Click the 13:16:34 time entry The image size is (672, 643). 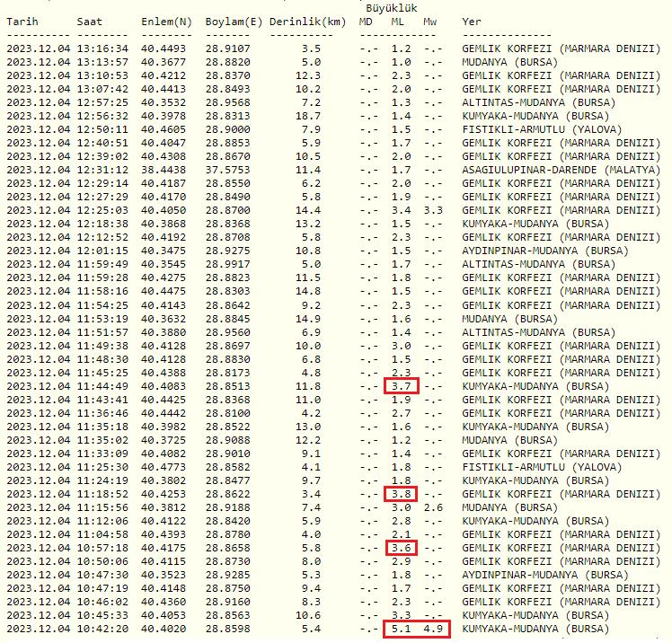click(x=102, y=48)
